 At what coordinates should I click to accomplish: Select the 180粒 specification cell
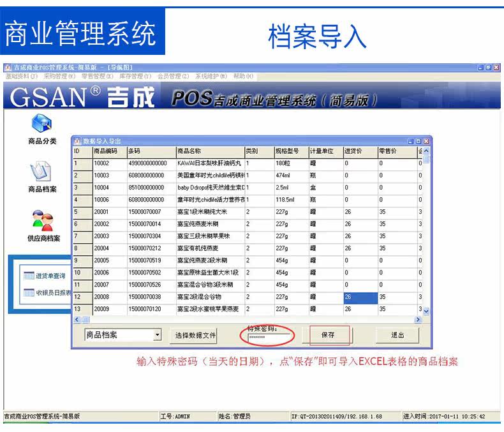point(292,163)
